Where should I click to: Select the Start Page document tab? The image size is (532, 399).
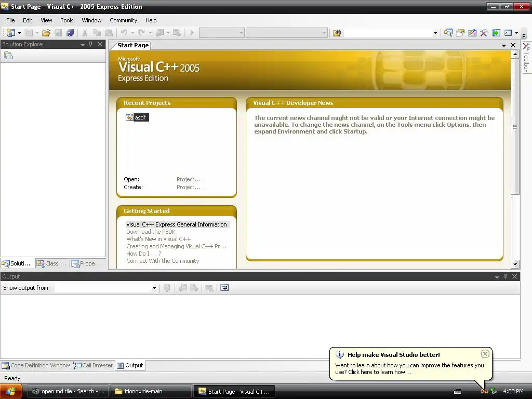(132, 45)
